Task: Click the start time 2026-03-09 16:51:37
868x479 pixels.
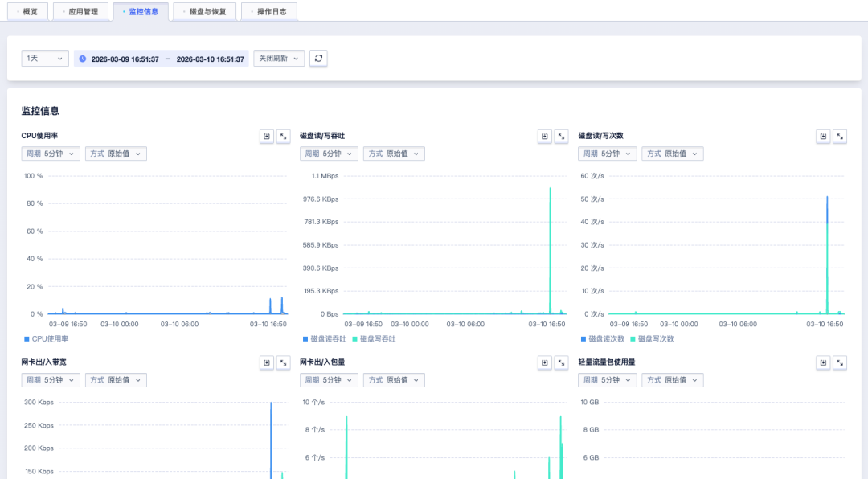Action: point(125,59)
